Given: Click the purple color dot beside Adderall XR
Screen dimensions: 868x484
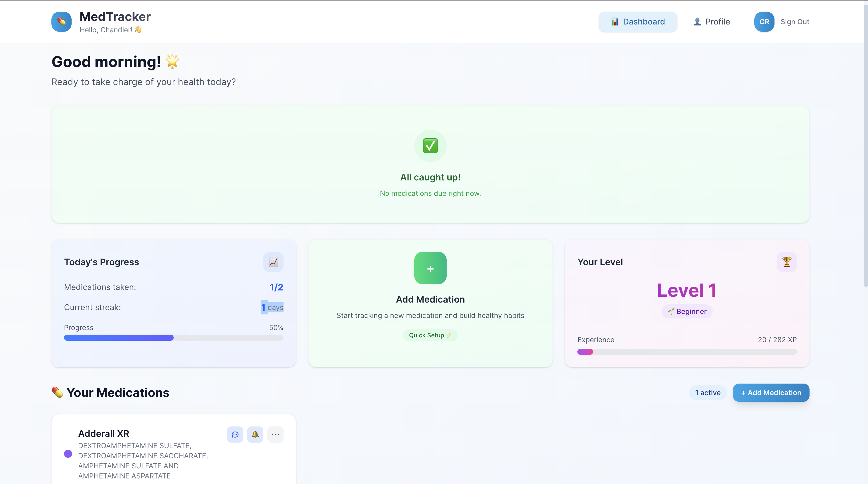Looking at the screenshot, I should [x=68, y=454].
